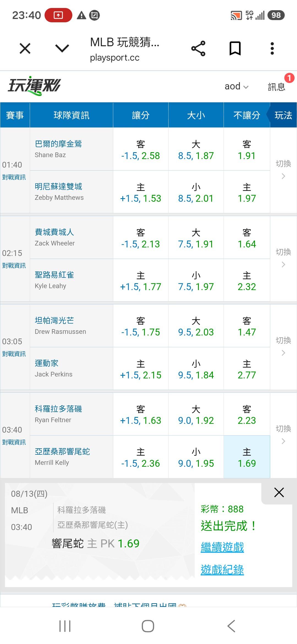Tap the 玩運彩 logo
Image resolution: width=297 pixels, height=644 pixels.
pos(34,86)
